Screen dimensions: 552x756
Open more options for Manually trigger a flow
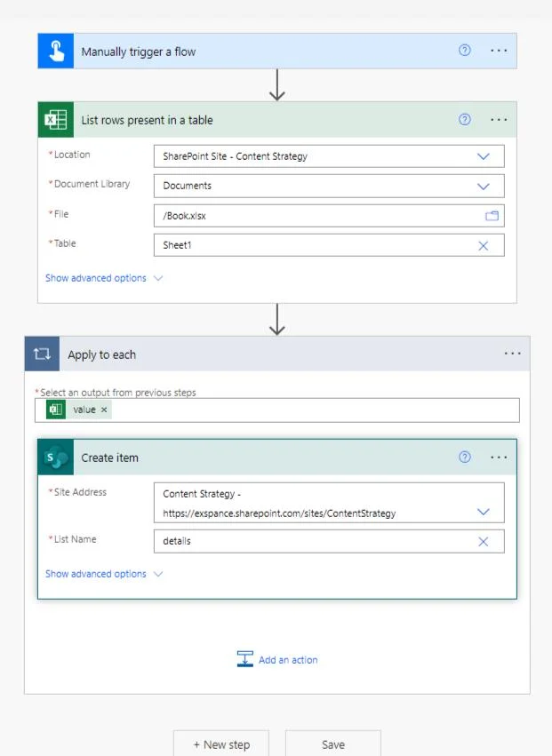pos(499,51)
